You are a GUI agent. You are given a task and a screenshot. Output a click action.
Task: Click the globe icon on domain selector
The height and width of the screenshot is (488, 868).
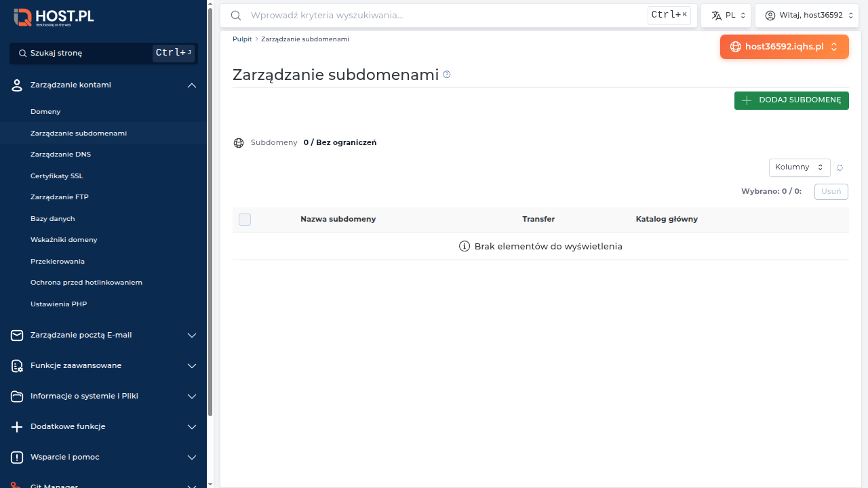[x=736, y=47]
